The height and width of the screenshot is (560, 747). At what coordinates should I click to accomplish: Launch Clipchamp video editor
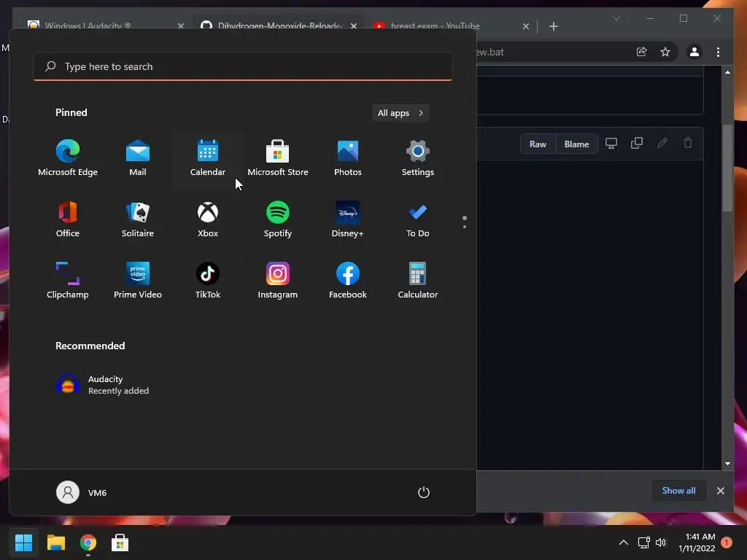[x=68, y=281]
